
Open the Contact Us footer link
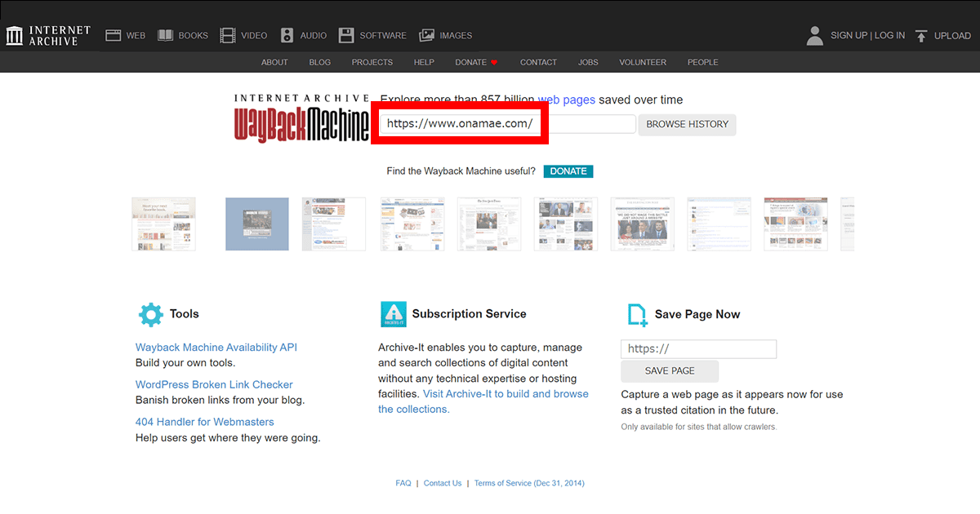tap(443, 483)
